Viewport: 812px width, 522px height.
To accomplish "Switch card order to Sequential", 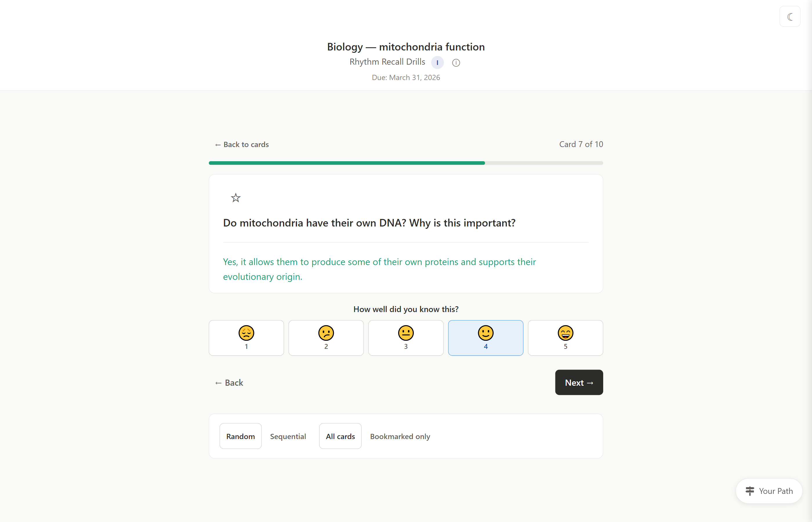I will pyautogui.click(x=288, y=436).
